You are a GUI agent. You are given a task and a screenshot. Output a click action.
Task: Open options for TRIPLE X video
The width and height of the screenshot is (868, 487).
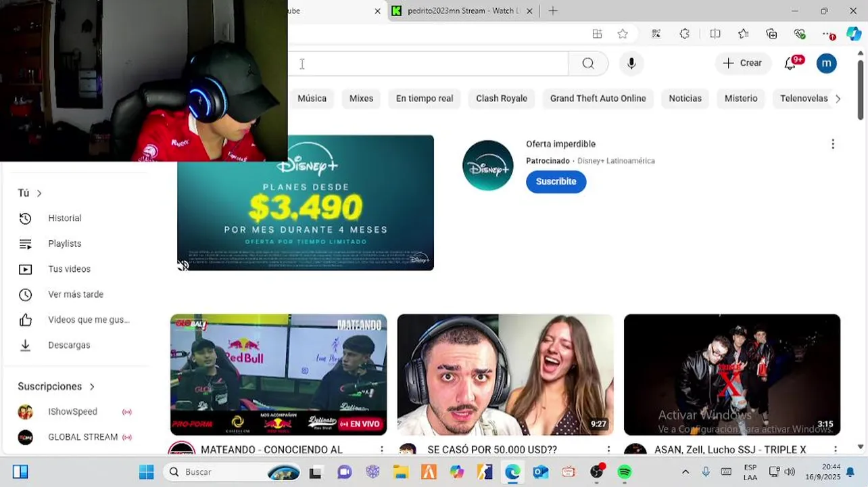coord(835,450)
